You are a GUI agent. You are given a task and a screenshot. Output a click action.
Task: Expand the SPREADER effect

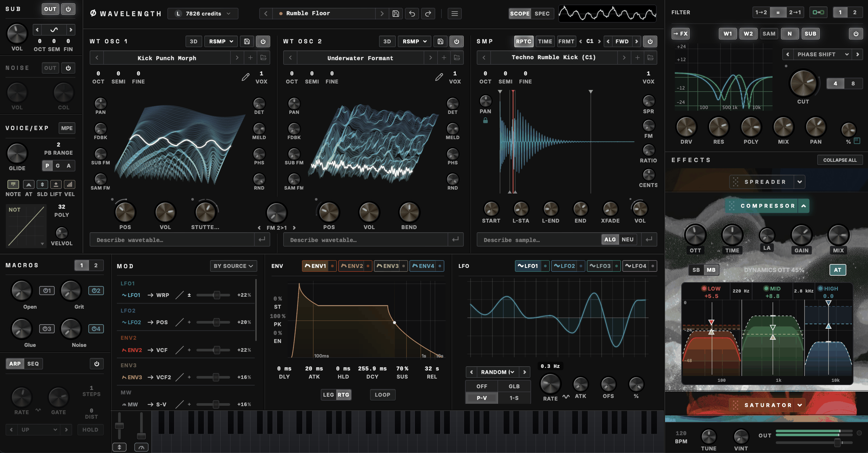(x=800, y=182)
